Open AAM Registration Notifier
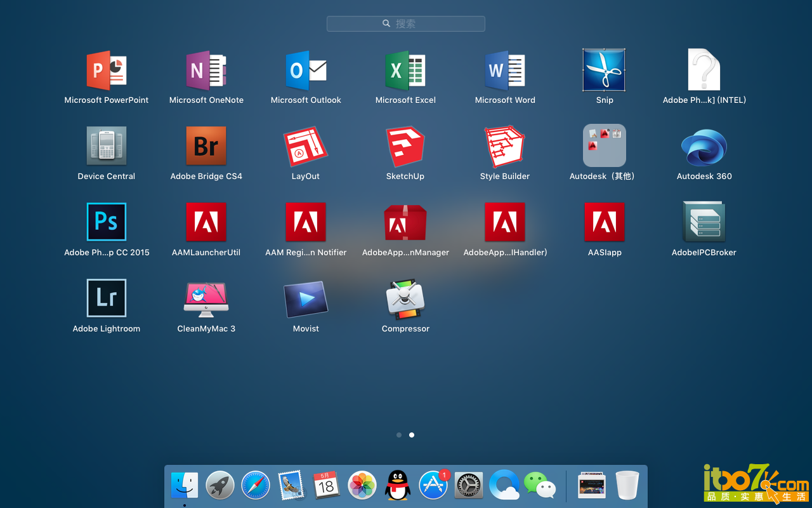The width and height of the screenshot is (812, 508). pyautogui.click(x=306, y=222)
